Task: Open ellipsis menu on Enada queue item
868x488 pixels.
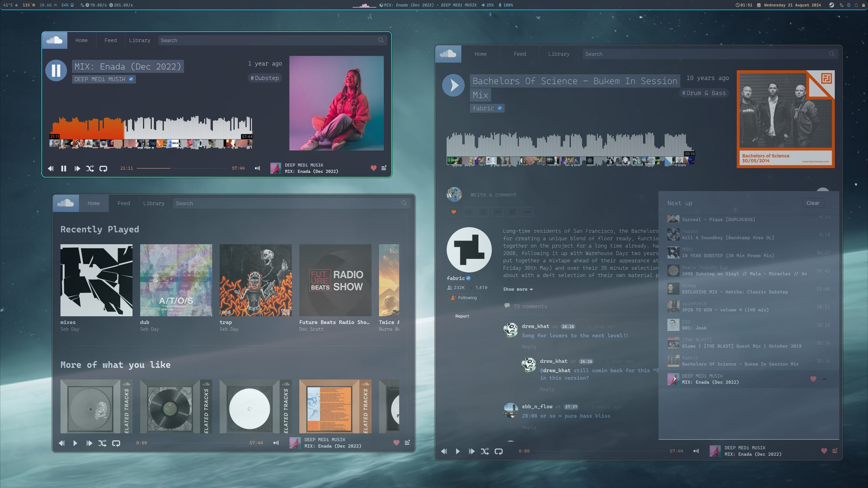Action: [x=825, y=379]
